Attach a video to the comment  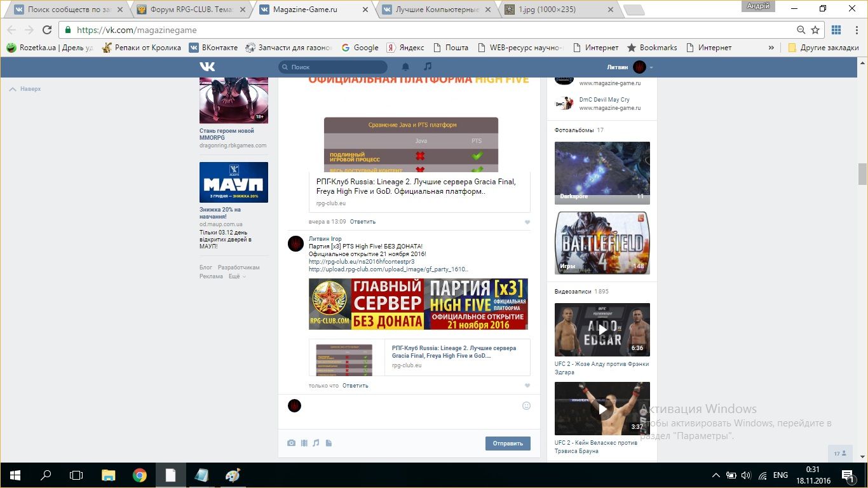click(x=304, y=443)
